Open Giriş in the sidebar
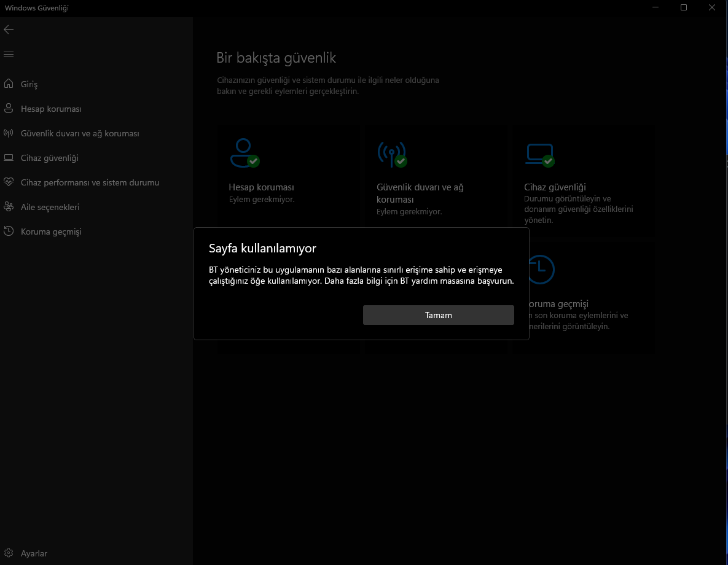Screen dimensions: 728x565 [x=96, y=84]
